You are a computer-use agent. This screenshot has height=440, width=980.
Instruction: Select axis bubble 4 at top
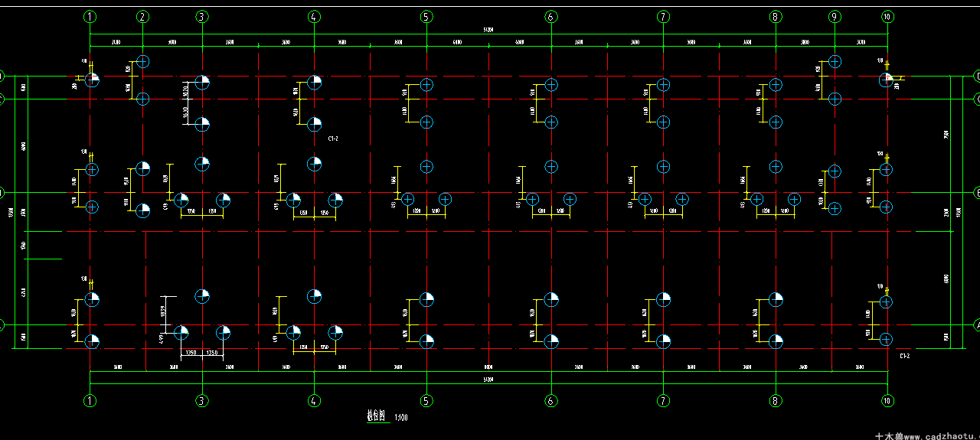click(x=314, y=16)
